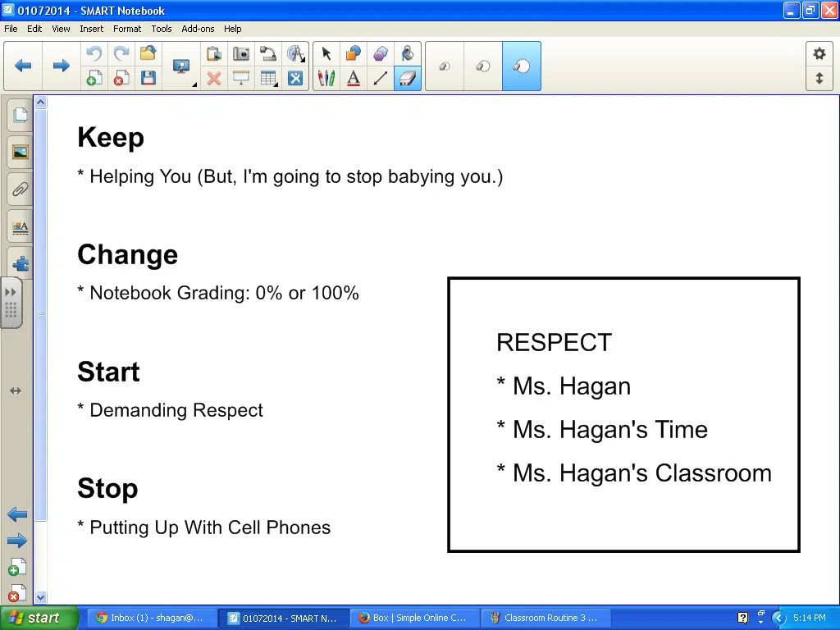Viewport: 840px width, 630px height.
Task: Switch to Classroom Routine taskbar window
Action: point(546,618)
